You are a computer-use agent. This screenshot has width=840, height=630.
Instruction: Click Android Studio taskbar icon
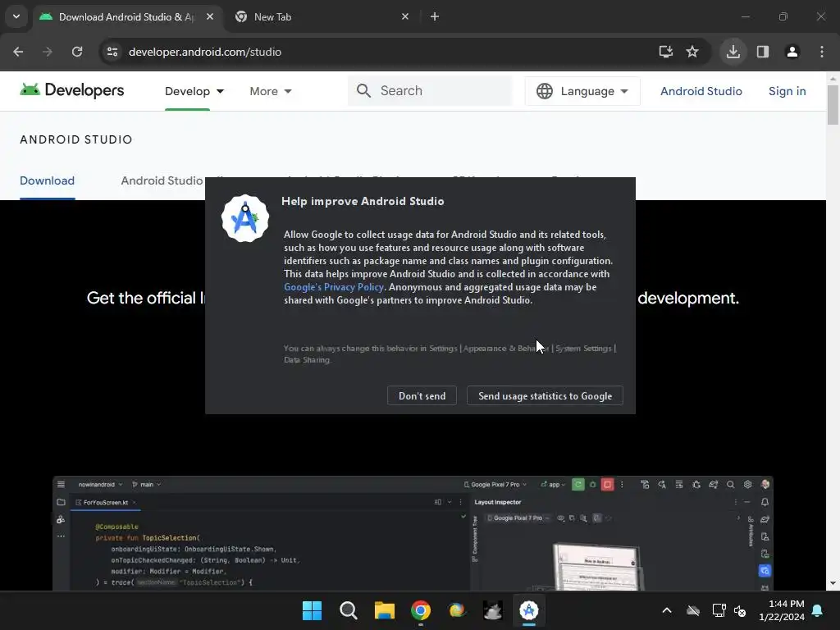tap(529, 610)
